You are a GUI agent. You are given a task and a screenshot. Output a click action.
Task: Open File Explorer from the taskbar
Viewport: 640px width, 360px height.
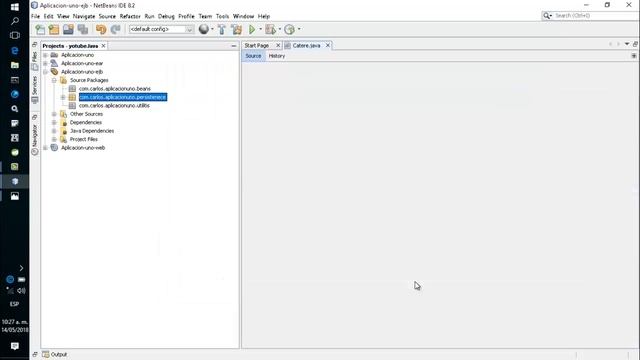pos(15,65)
